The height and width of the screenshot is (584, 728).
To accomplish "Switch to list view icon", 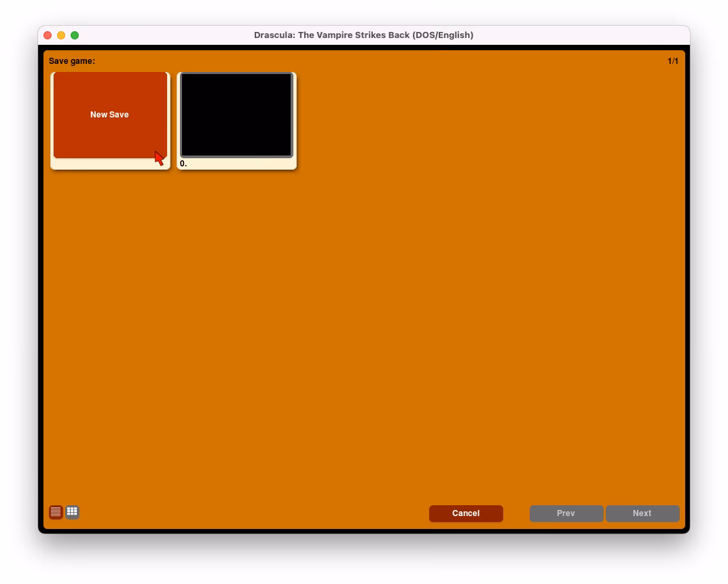I will (x=56, y=511).
